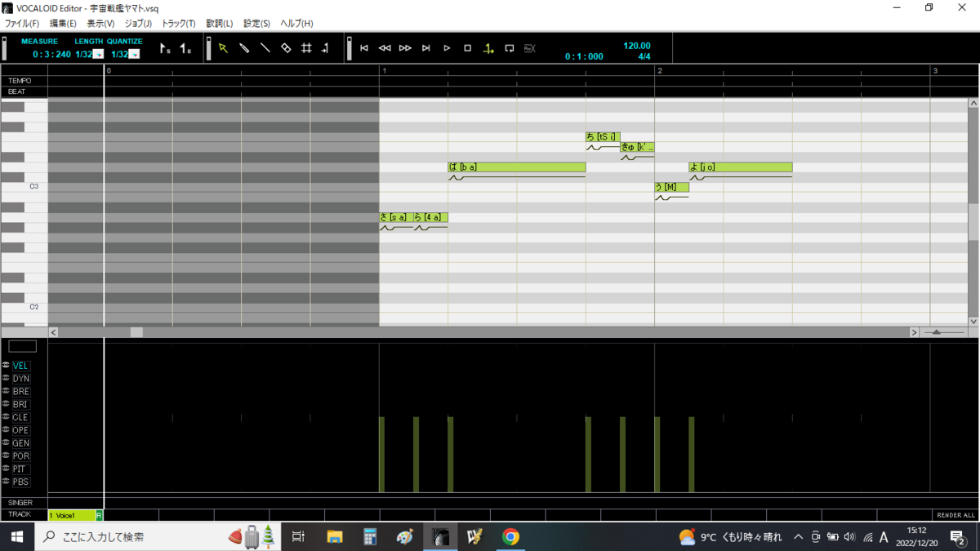Jump to the song end
The image size is (980, 551).
pos(425,48)
